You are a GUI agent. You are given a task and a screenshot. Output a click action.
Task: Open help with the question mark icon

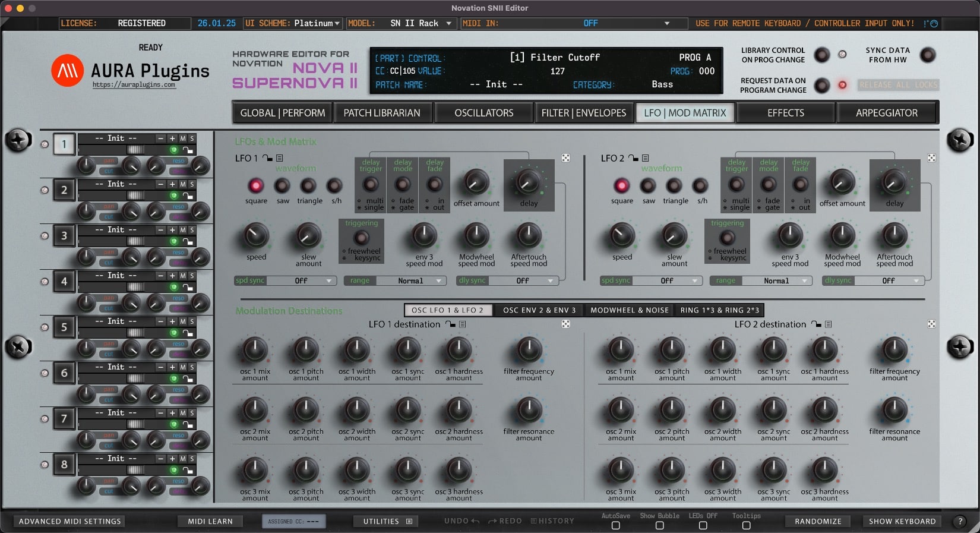coord(959,521)
